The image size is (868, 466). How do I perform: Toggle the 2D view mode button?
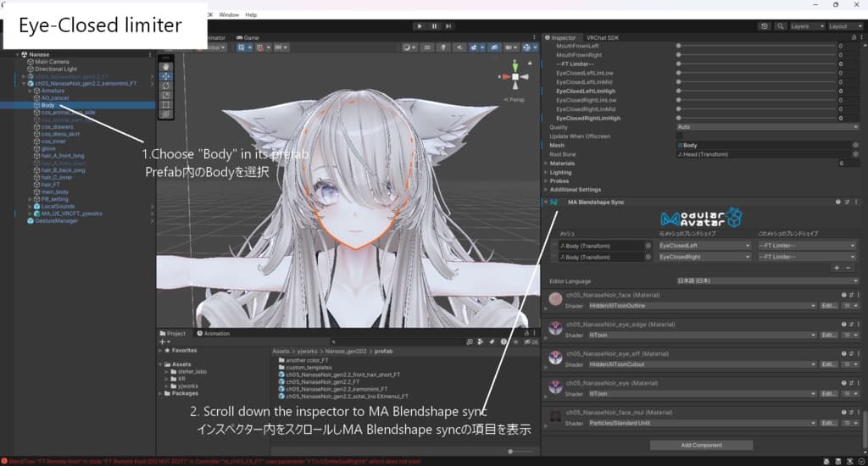(428, 47)
